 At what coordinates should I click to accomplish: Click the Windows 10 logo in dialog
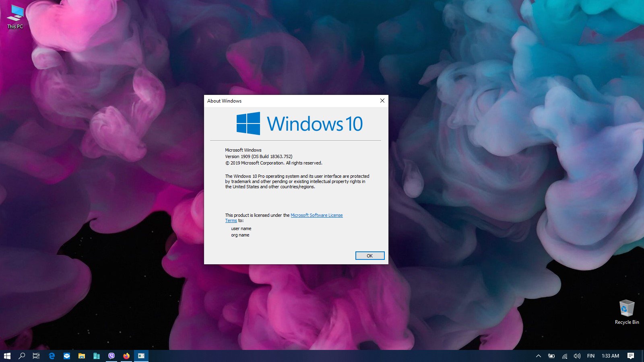pyautogui.click(x=299, y=123)
